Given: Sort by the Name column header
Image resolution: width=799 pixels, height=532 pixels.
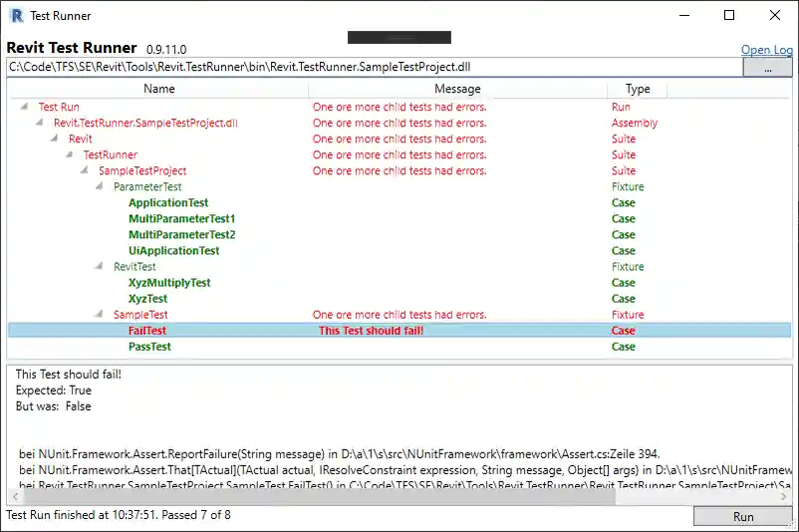Looking at the screenshot, I should (158, 89).
